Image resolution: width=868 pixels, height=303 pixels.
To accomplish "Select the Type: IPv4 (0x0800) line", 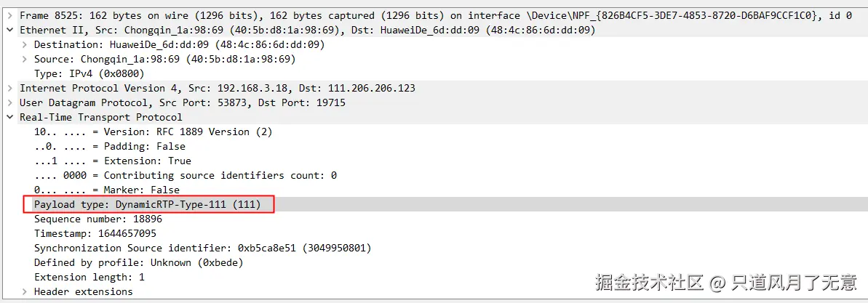I will coord(89,73).
